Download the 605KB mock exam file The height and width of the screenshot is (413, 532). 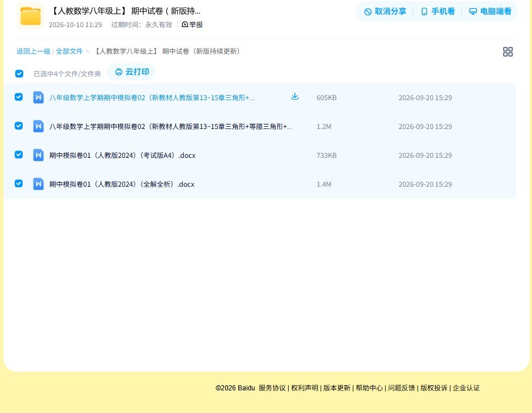tap(295, 97)
